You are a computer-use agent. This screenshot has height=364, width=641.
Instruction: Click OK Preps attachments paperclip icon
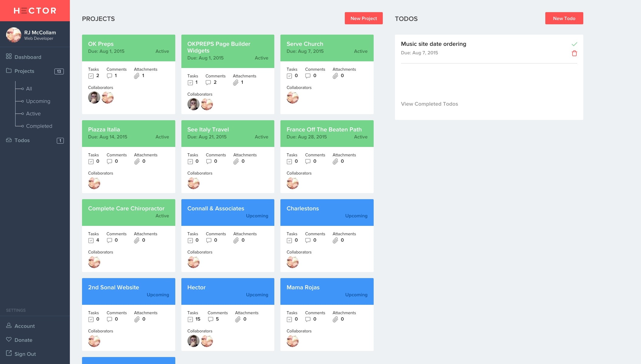(x=137, y=76)
